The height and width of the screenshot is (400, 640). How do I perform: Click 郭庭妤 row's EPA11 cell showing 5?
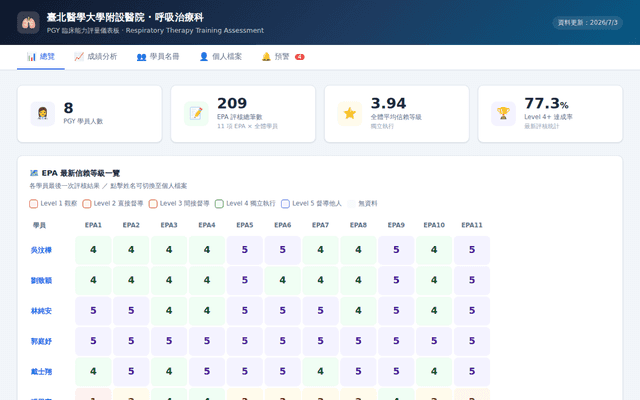(x=472, y=341)
